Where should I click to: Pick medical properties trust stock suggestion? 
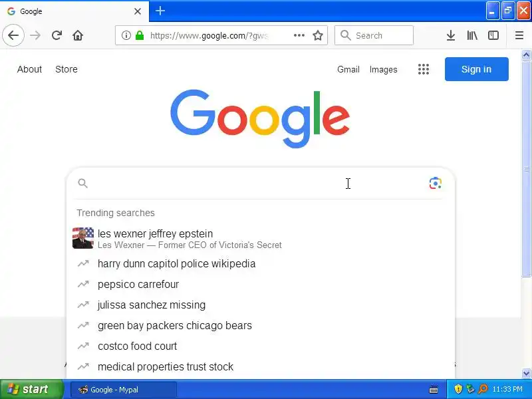[x=260, y=367]
